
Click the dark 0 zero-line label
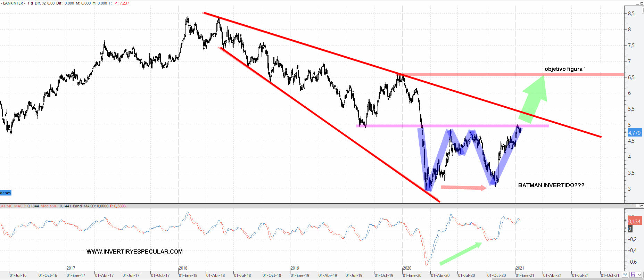pos(630,229)
